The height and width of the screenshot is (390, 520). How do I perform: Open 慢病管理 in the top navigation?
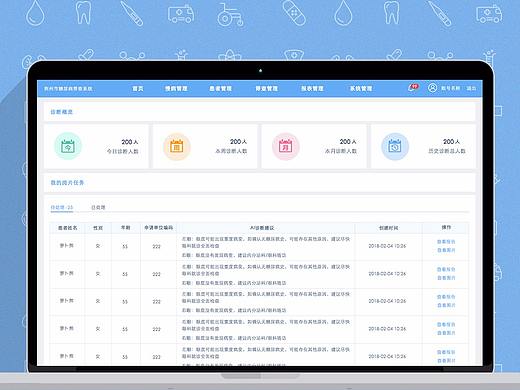pyautogui.click(x=176, y=89)
